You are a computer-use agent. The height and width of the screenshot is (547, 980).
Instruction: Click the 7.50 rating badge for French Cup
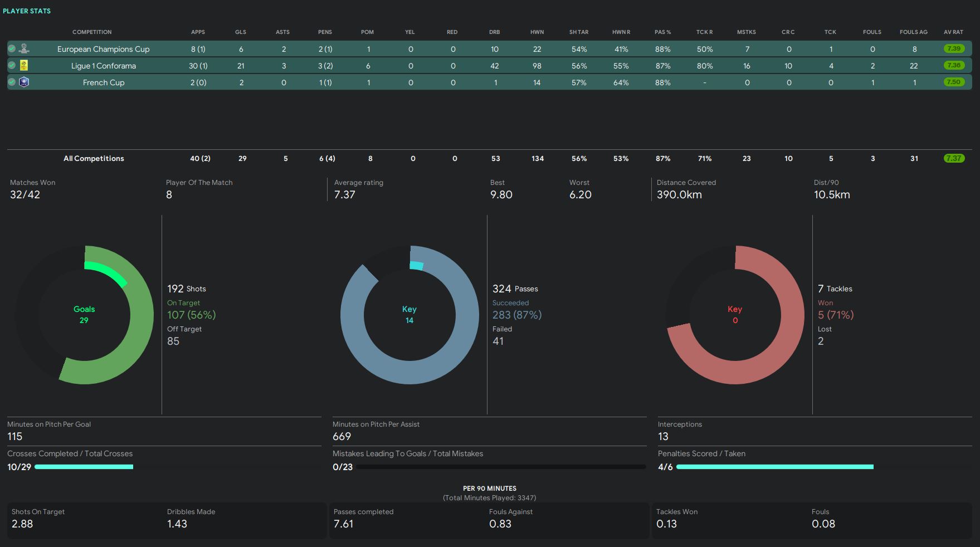tap(954, 82)
